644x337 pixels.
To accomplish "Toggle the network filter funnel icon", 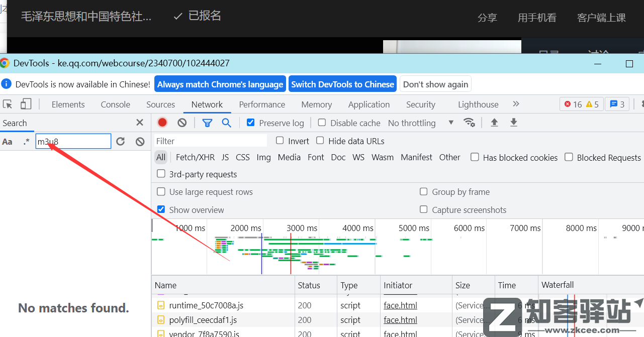I will (x=207, y=123).
